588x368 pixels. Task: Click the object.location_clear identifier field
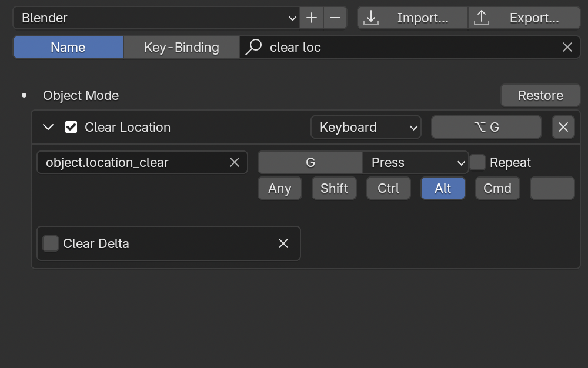pos(142,162)
